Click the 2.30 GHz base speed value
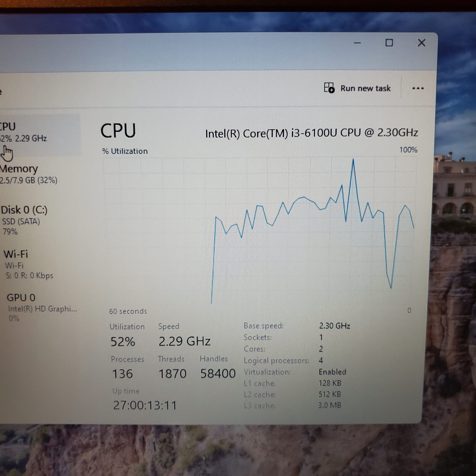 pyautogui.click(x=335, y=326)
